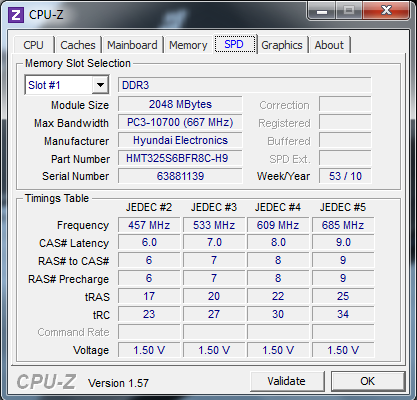The width and height of the screenshot is (417, 400).
Task: Click the JEDEC #4 column header
Action: (278, 207)
